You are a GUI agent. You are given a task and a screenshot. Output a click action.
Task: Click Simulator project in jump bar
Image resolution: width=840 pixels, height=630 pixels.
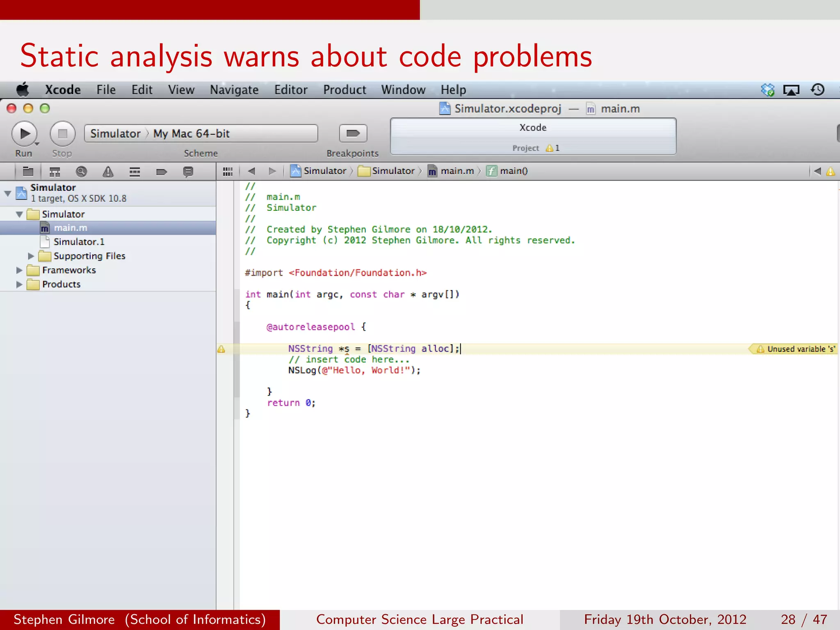coord(319,171)
